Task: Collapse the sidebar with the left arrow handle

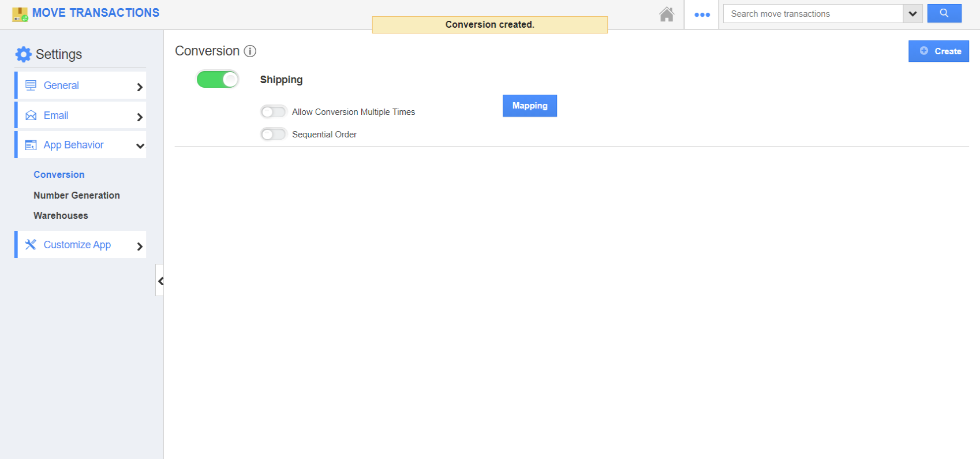Action: [160, 281]
